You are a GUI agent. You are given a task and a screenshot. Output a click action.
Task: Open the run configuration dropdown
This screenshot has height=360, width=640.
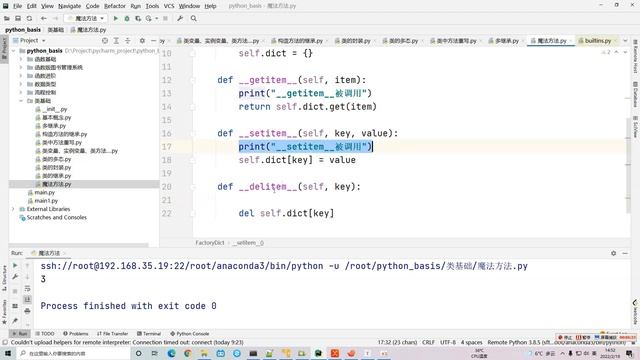[x=86, y=18]
